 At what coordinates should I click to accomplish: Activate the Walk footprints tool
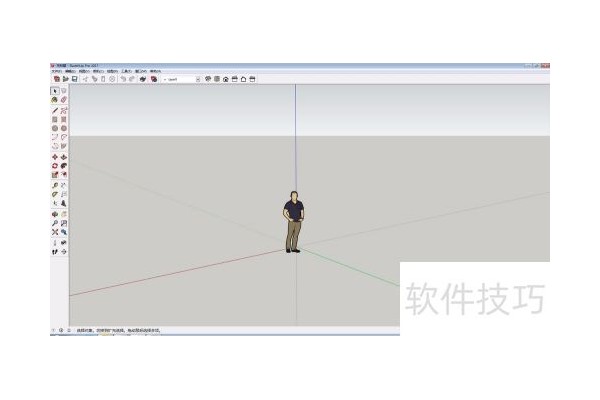click(55, 251)
